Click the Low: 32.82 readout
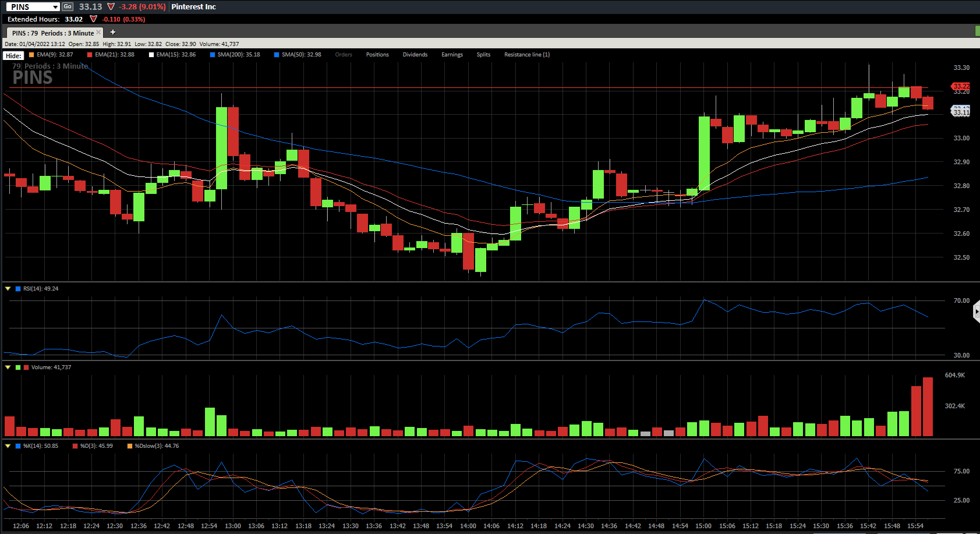This screenshot has height=534, width=980. coord(148,44)
